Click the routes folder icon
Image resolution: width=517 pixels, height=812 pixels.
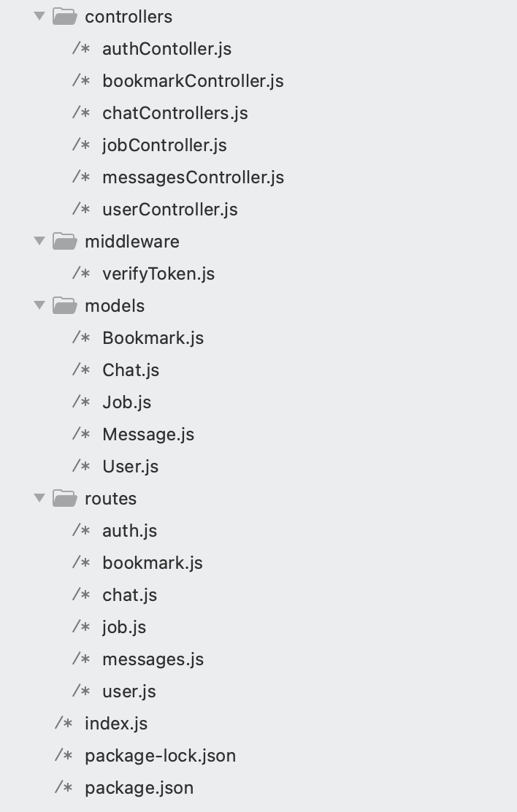click(x=65, y=498)
